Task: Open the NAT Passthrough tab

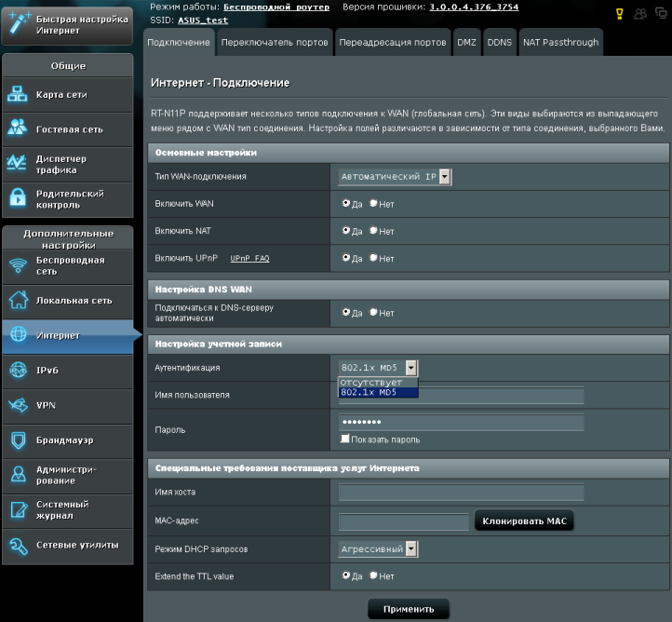Action: click(560, 43)
